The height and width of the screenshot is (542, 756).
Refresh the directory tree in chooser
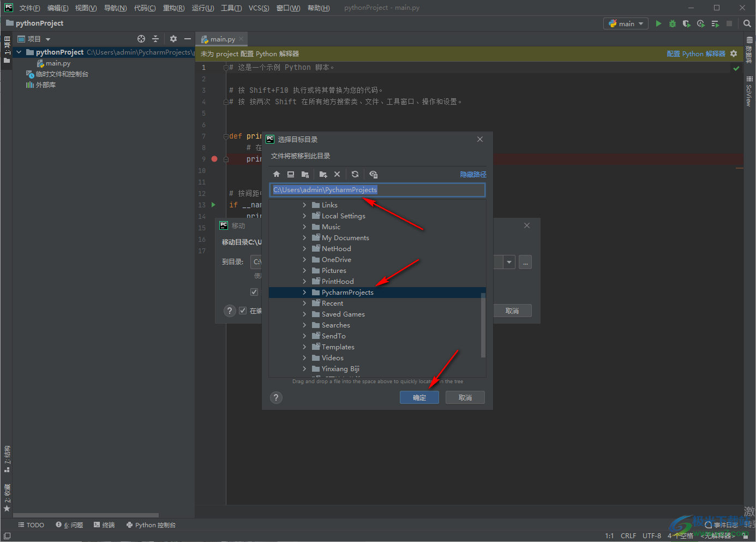355,174
